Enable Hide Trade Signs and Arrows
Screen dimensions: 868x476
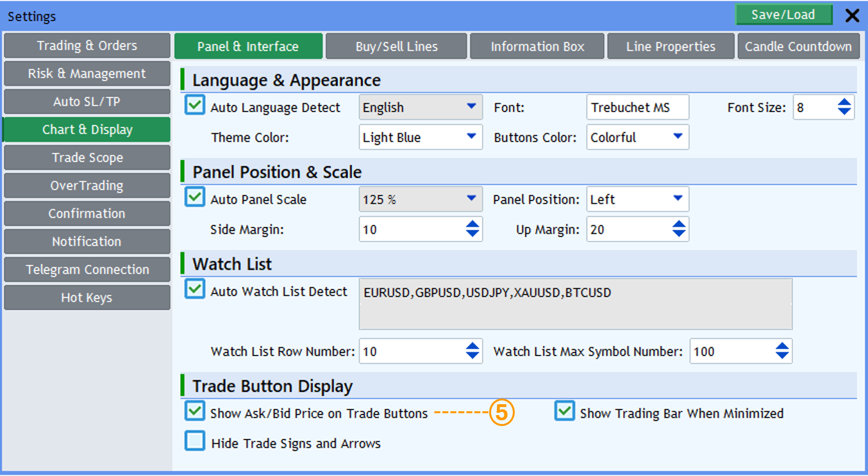(x=195, y=441)
